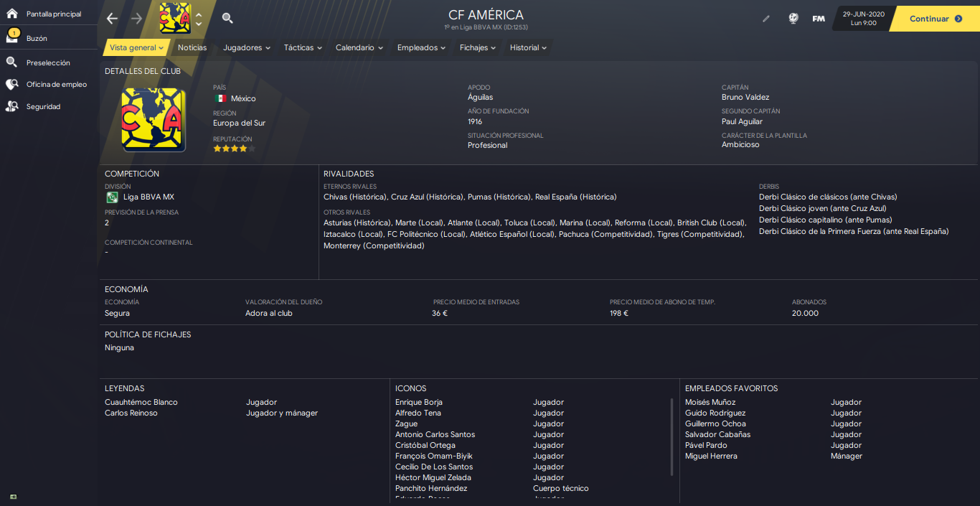The height and width of the screenshot is (506, 980).
Task: Step to previous club with up chevron
Action: pyautogui.click(x=199, y=15)
